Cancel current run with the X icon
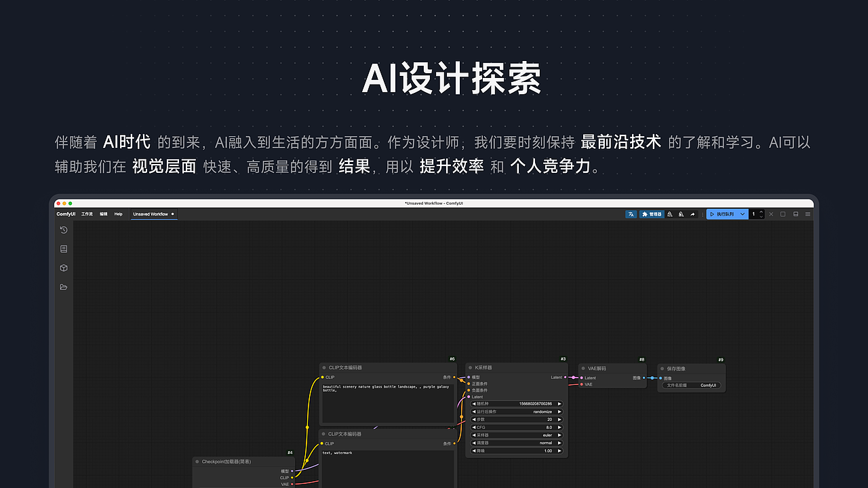Image resolution: width=868 pixels, height=488 pixels. click(771, 214)
